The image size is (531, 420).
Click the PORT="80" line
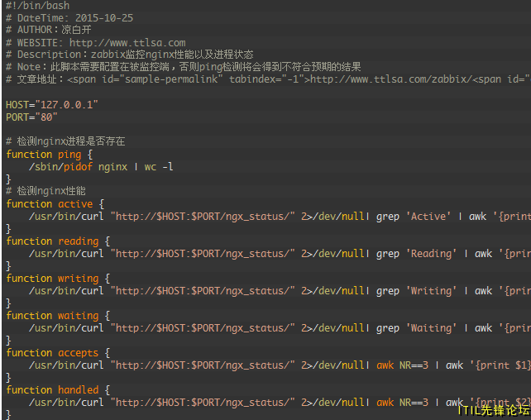point(31,117)
